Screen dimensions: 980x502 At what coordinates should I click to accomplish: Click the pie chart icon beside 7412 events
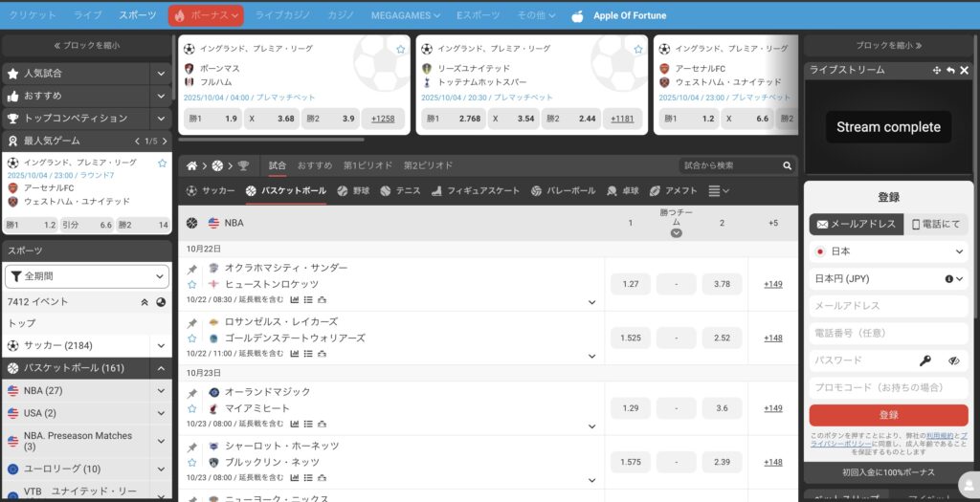pos(161,301)
